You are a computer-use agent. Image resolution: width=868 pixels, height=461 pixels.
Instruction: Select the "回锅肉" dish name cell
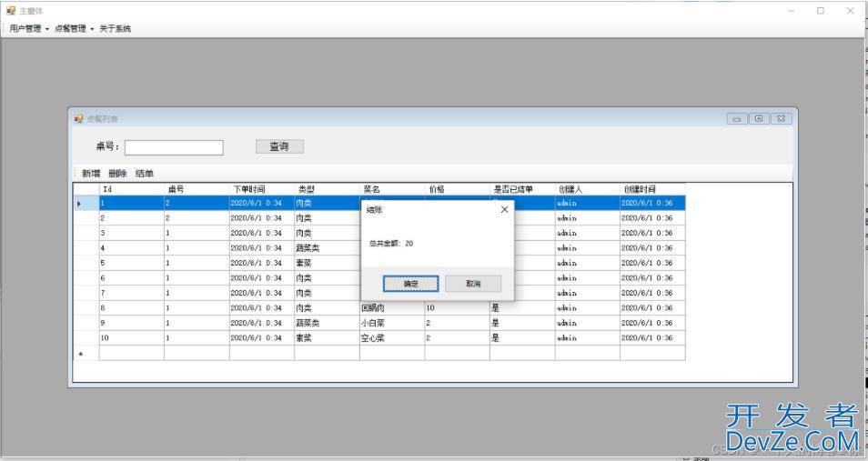pos(392,307)
